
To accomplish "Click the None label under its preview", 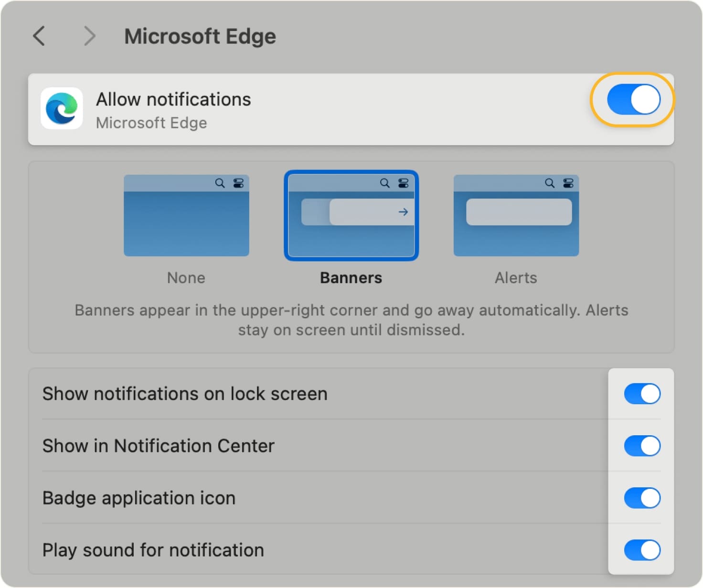I will coord(186,278).
